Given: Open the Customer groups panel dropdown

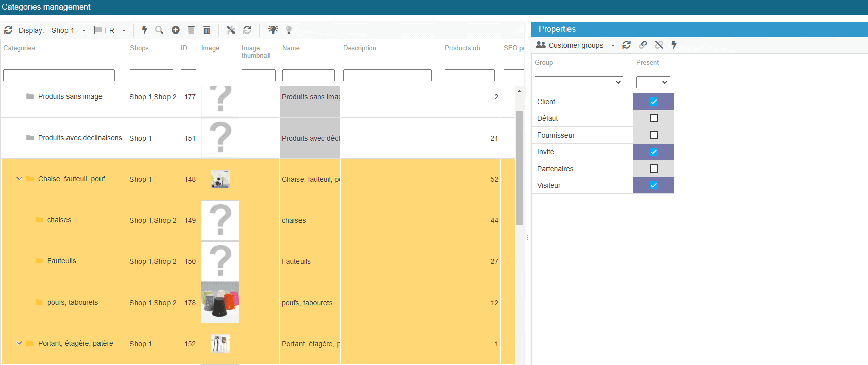Looking at the screenshot, I should (613, 45).
